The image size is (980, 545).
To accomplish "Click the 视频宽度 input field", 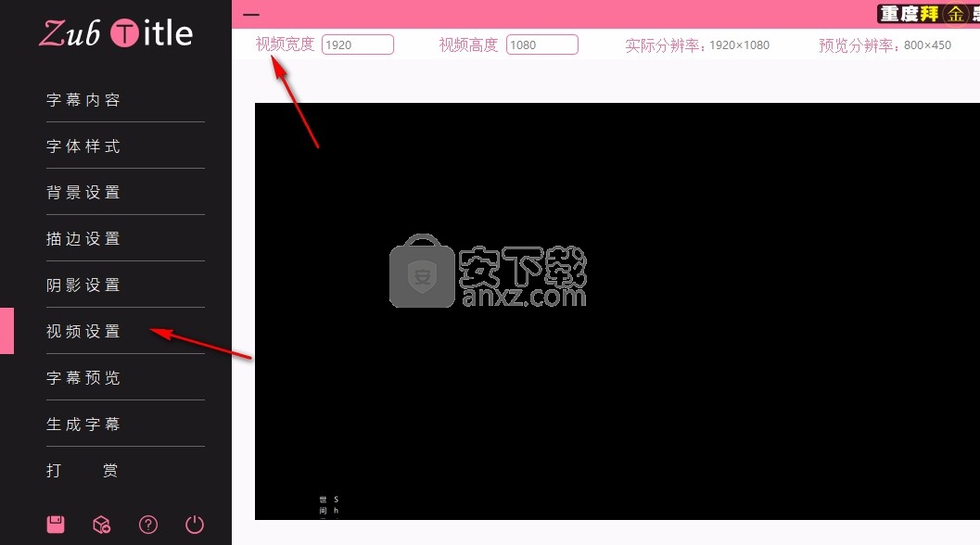I will click(x=358, y=44).
